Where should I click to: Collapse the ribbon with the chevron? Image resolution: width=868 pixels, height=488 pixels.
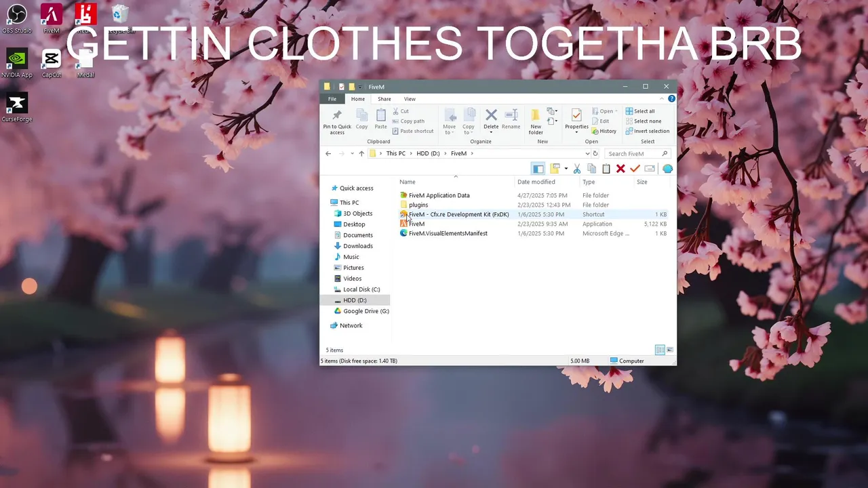click(x=662, y=99)
